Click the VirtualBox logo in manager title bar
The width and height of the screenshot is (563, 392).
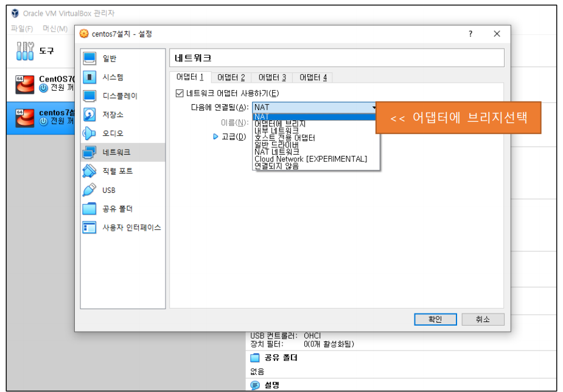click(15, 13)
